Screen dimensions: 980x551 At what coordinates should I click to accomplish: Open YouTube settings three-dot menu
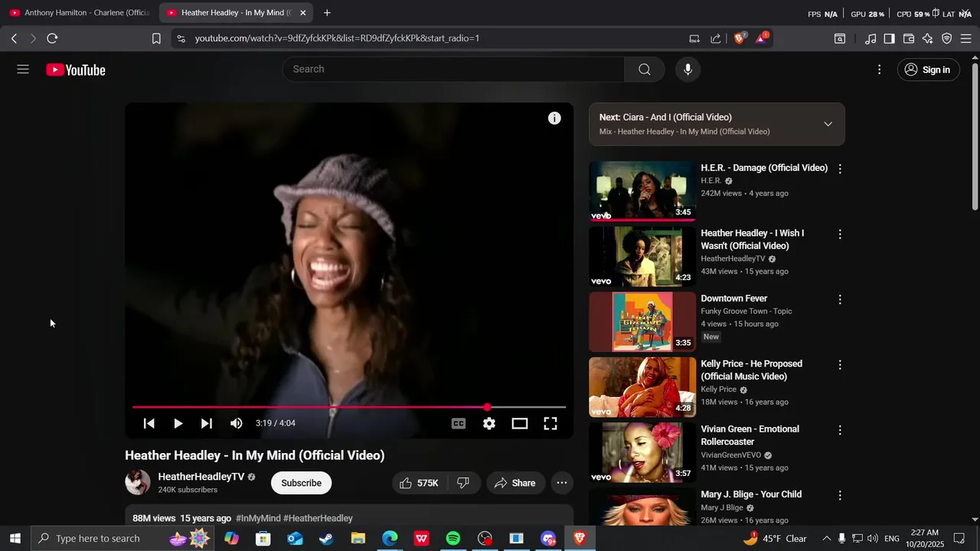(x=879, y=70)
